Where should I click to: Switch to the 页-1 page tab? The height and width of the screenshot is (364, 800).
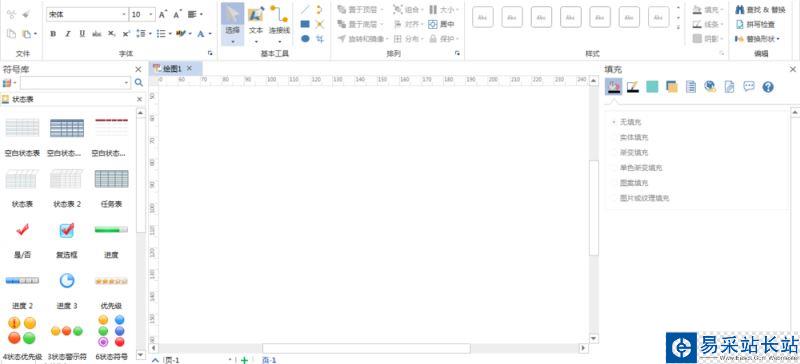269,360
